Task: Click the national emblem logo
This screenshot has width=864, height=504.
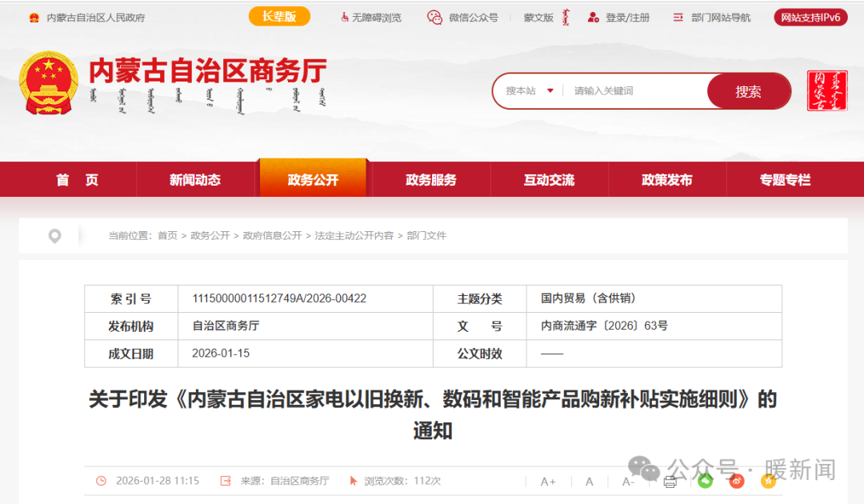Action: tap(49, 83)
